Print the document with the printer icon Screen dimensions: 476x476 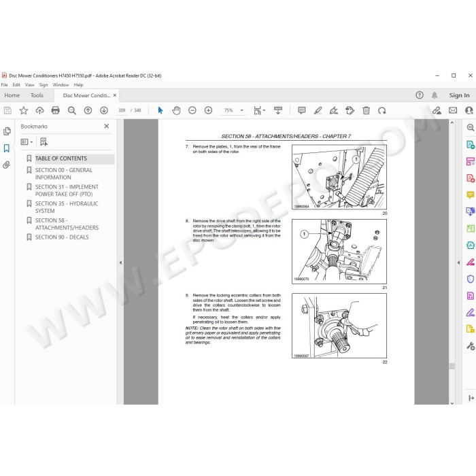click(56, 110)
